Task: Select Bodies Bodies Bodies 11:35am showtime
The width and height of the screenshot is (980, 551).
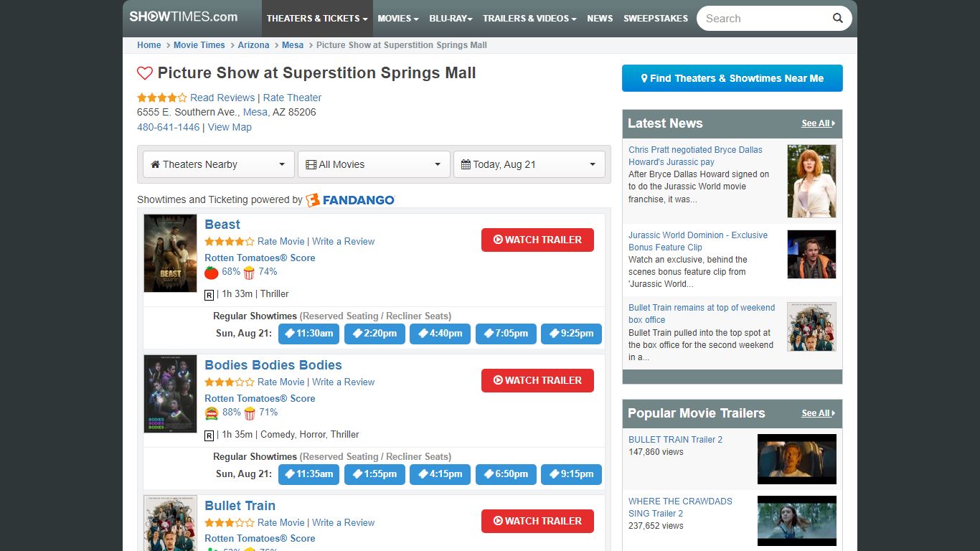Action: pyautogui.click(x=308, y=474)
